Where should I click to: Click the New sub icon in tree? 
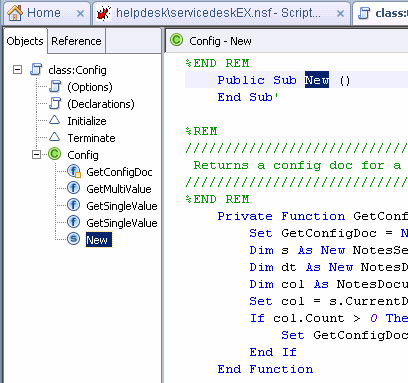pos(73,239)
